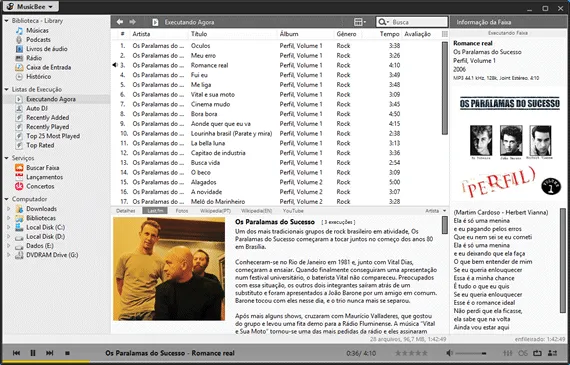Sort by the Álbum column header
The image size is (570, 365).
tap(289, 34)
